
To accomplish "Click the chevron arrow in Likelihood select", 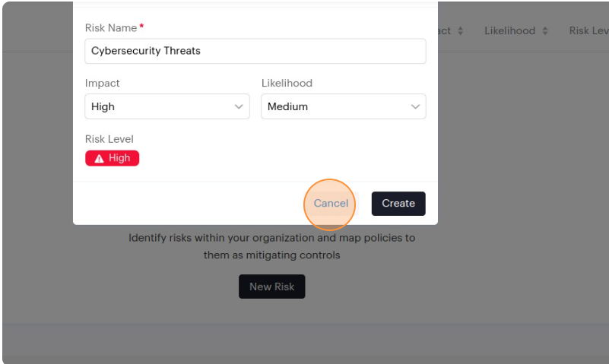I will click(x=415, y=107).
